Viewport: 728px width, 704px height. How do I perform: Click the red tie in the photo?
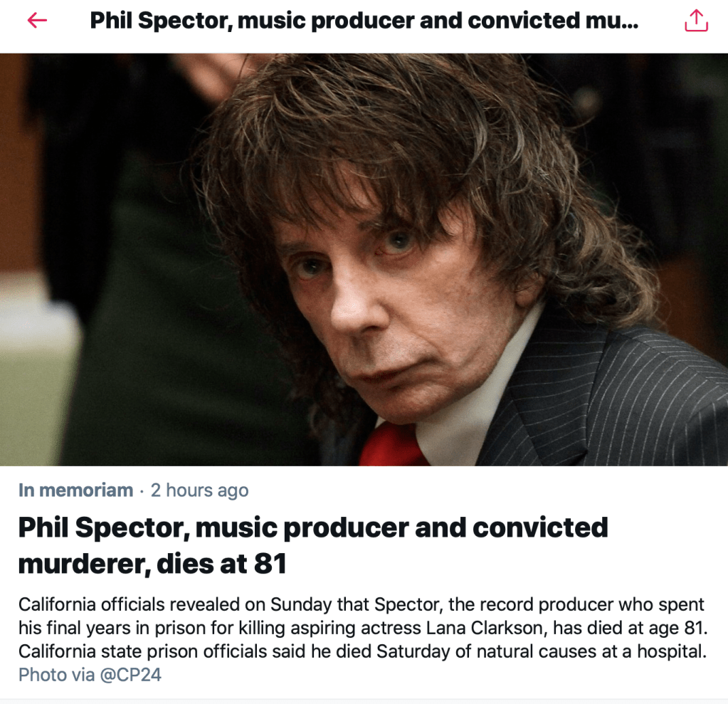[x=391, y=446]
